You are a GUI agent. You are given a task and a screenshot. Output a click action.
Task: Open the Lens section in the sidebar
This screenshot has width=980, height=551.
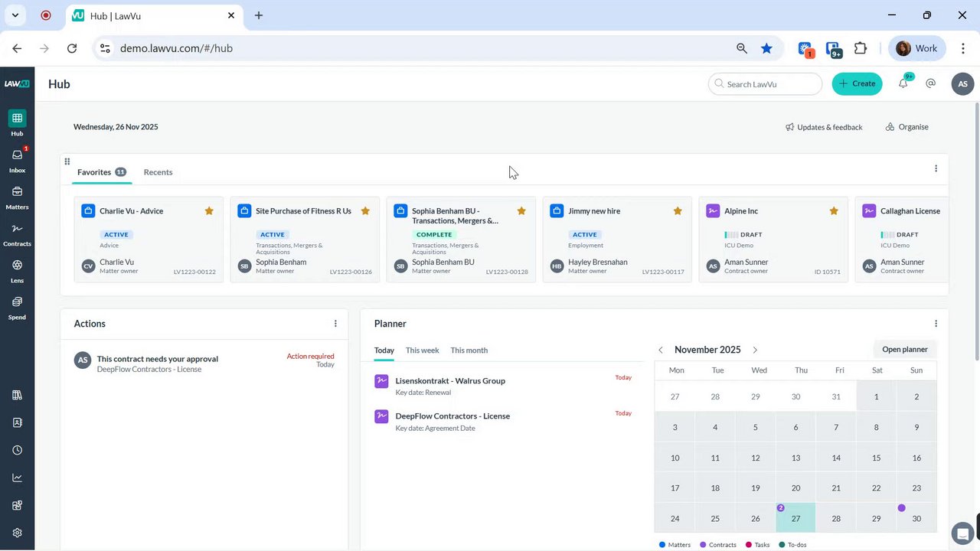pyautogui.click(x=17, y=270)
